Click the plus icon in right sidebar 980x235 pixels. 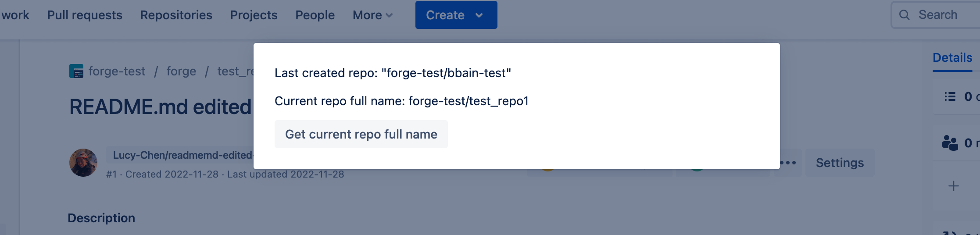point(954,186)
